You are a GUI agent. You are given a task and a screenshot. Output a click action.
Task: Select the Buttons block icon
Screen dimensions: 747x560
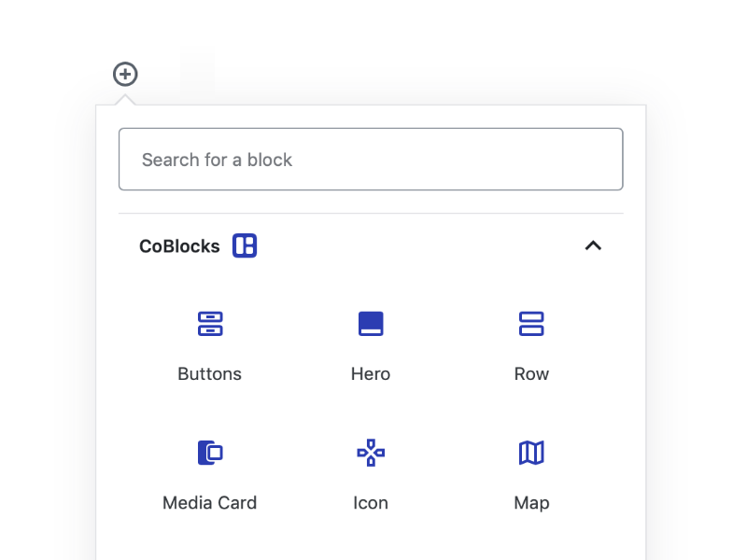210,324
